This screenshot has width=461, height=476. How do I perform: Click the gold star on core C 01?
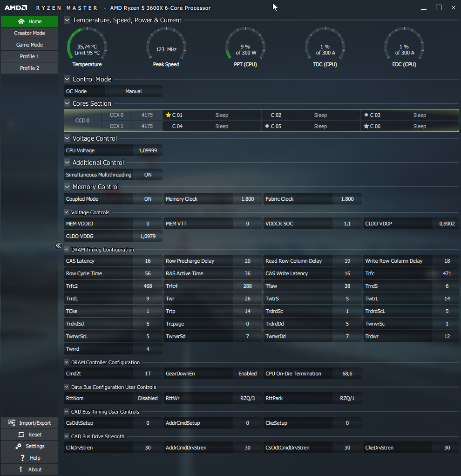pos(168,115)
